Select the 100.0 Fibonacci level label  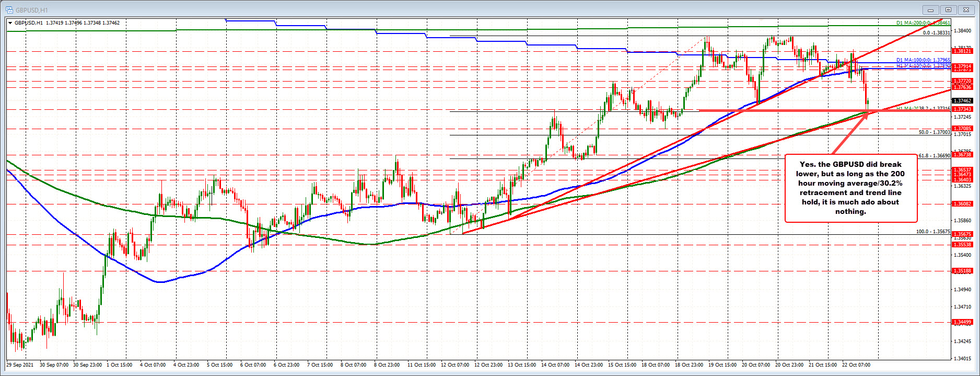(933, 232)
